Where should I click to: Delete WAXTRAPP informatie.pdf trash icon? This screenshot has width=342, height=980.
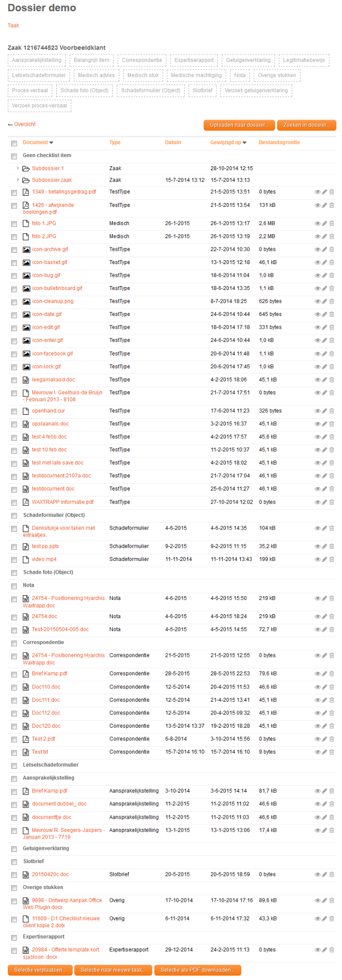coord(332,502)
